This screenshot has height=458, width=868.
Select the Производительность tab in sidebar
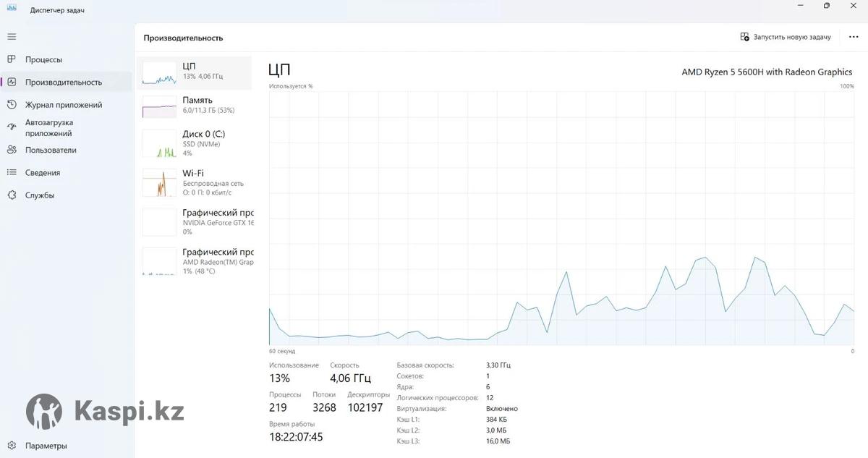[64, 82]
